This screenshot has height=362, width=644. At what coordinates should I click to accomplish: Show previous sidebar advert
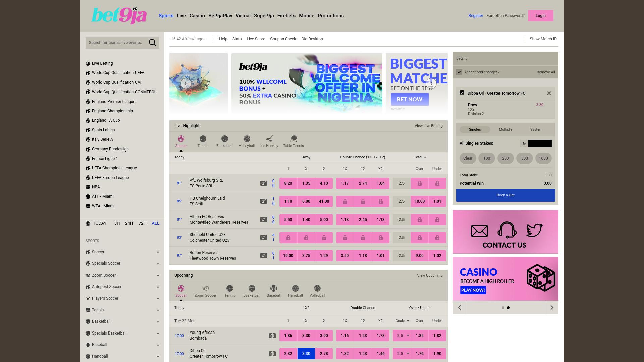[460, 307]
